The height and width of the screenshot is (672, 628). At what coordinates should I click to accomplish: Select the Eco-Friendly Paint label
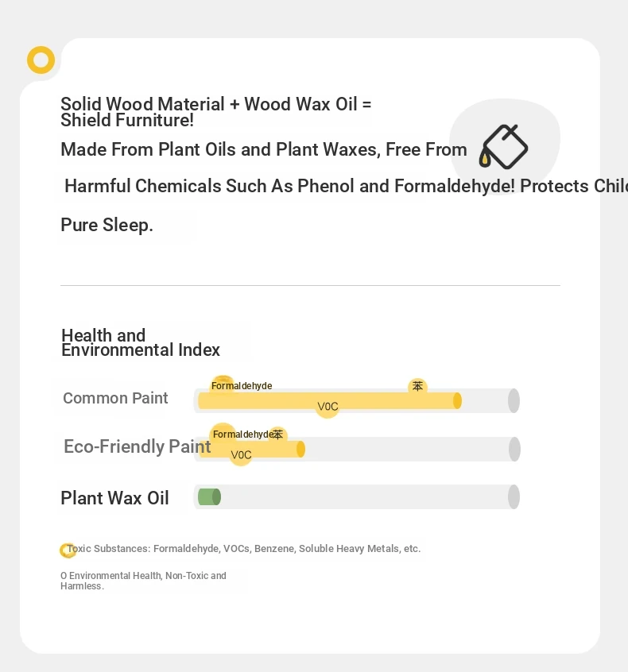(x=138, y=446)
